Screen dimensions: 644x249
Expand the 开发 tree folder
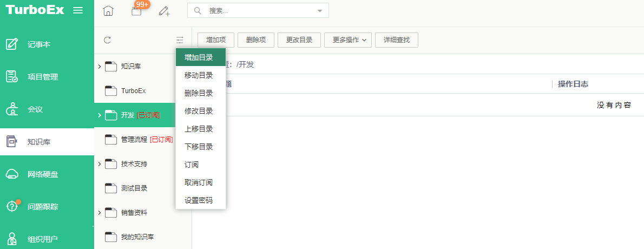point(100,115)
